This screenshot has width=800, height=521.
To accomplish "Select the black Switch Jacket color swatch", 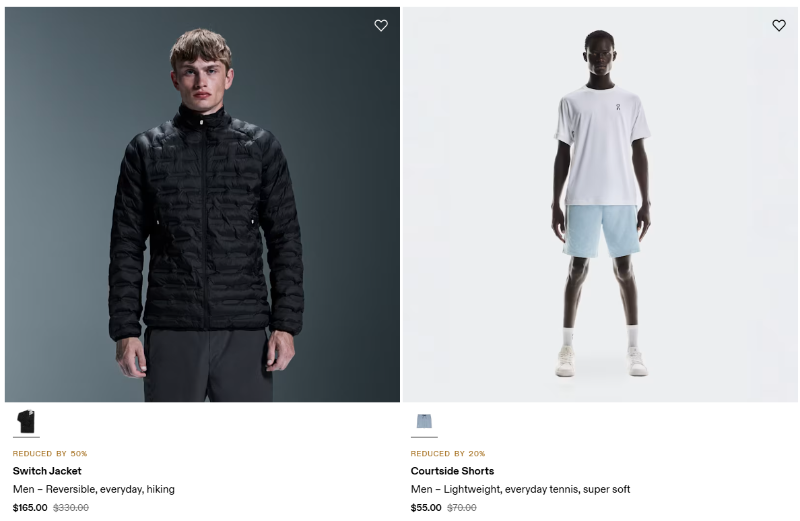I will (x=26, y=421).
